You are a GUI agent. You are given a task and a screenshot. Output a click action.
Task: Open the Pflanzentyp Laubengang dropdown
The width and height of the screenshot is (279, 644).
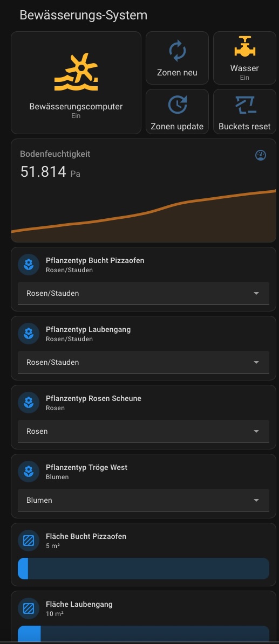(144, 362)
